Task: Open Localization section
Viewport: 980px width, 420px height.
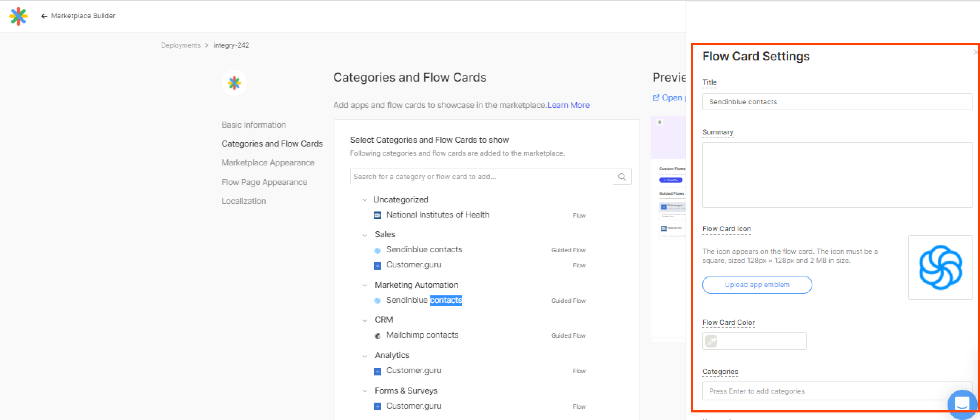Action: [243, 201]
